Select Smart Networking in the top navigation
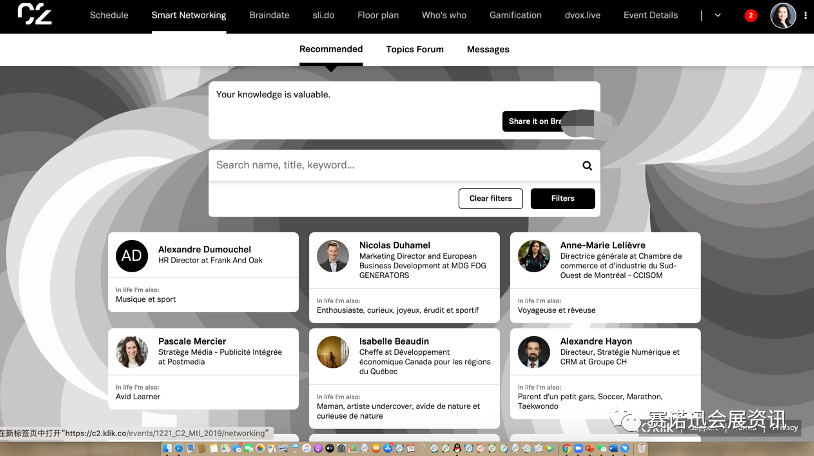The height and width of the screenshot is (456, 814). tap(189, 15)
